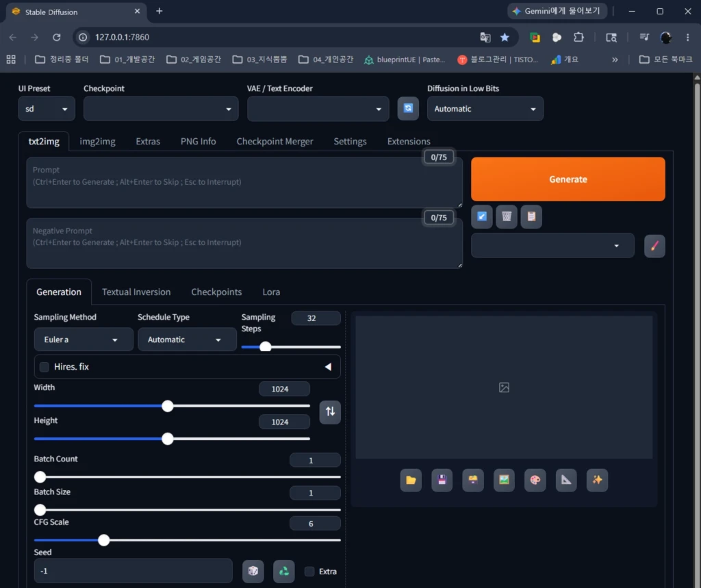The width and height of the screenshot is (701, 588).
Task: Click the Sampling Steps value box
Action: (316, 318)
